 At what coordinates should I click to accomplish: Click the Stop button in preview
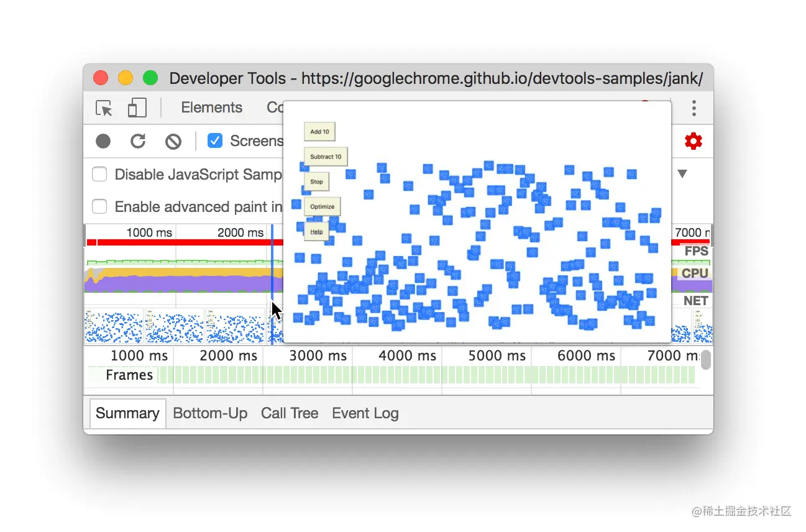[x=316, y=181]
